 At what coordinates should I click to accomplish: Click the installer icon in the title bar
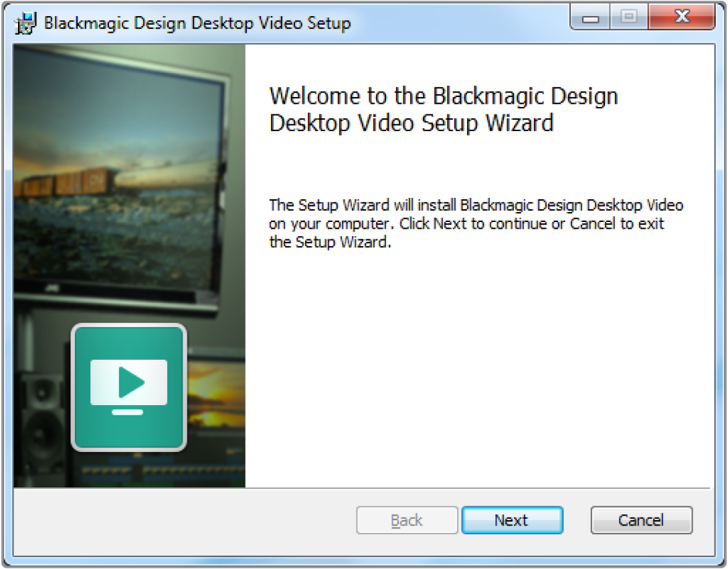(x=26, y=23)
